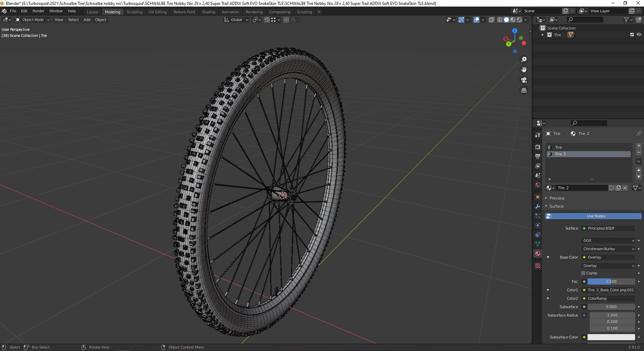Open the World properties tab
Screen dimensions: 644x351
point(538,185)
